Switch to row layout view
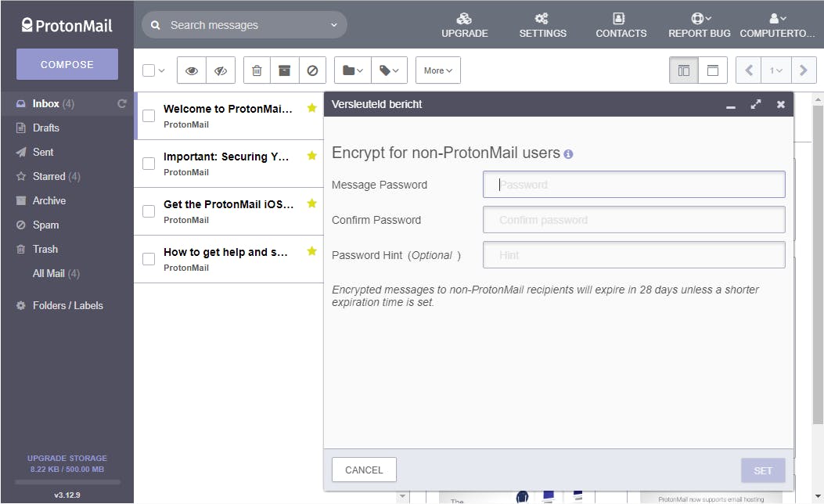This screenshot has width=824, height=504. coord(713,70)
